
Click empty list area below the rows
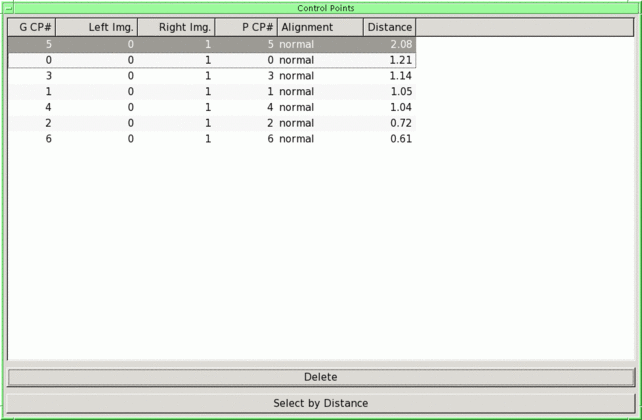(320, 250)
